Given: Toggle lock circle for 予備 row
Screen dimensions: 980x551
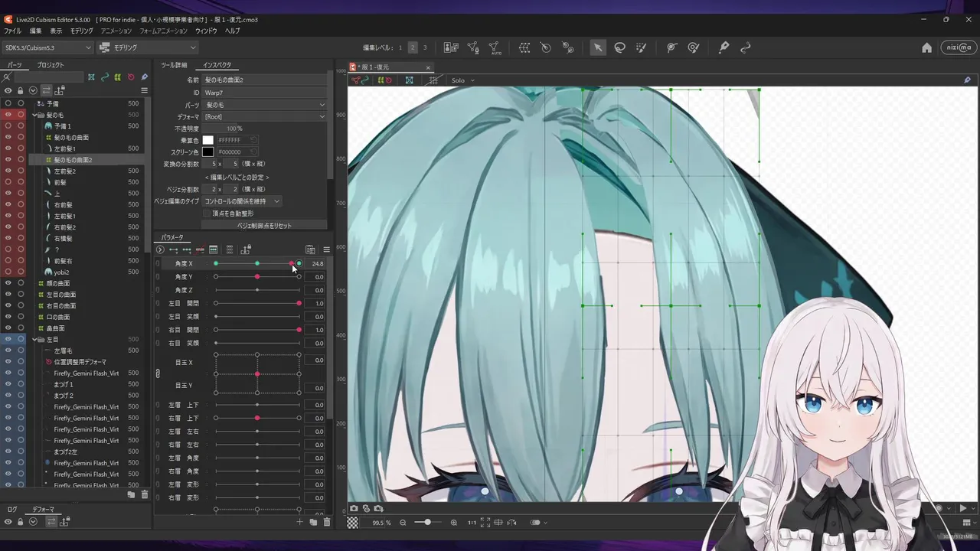Looking at the screenshot, I should [21, 103].
